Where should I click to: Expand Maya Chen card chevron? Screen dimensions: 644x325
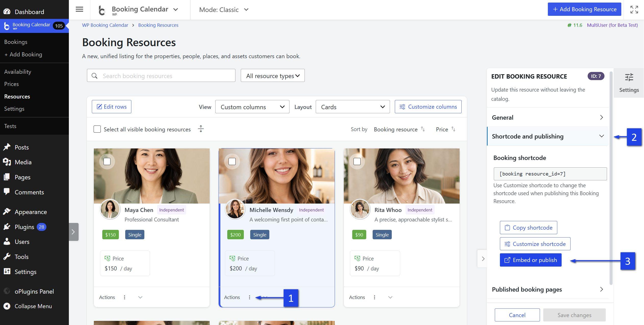[140, 297]
